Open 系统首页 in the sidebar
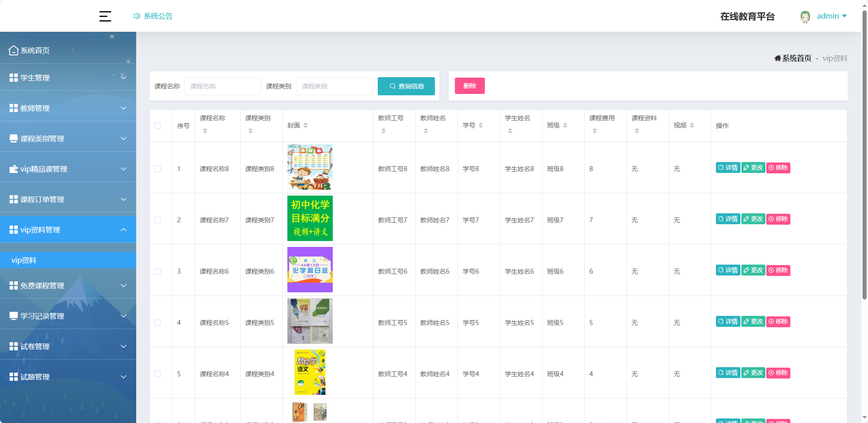Viewport: 868px width, 423px height. tap(68, 50)
